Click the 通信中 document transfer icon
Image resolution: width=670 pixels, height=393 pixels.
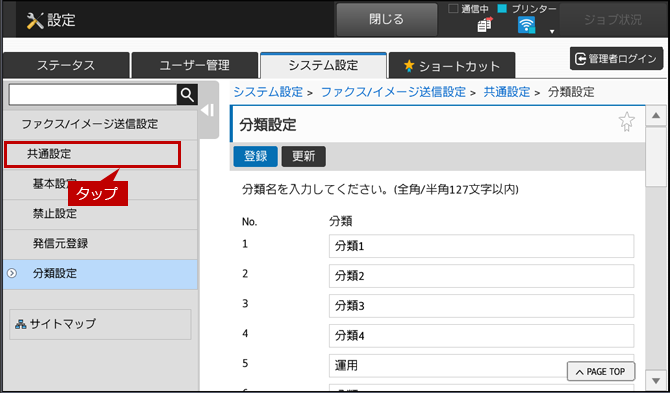click(x=485, y=25)
